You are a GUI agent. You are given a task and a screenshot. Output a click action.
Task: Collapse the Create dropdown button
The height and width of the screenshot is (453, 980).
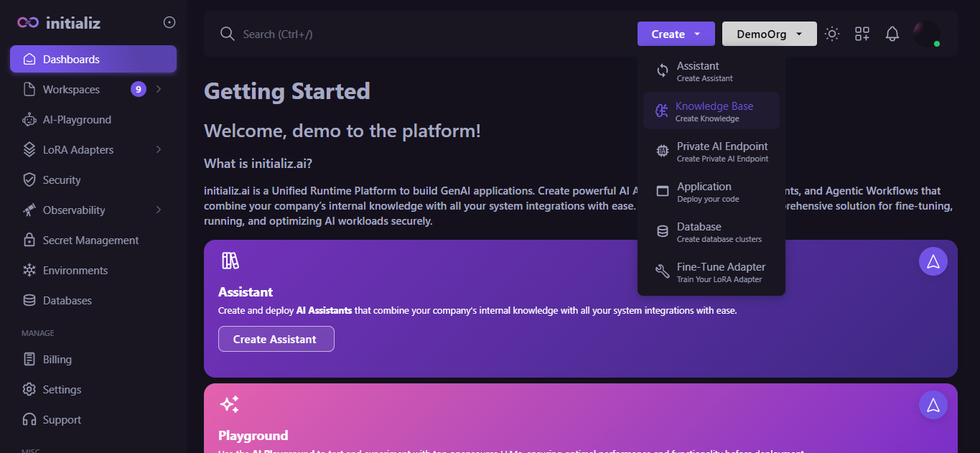676,34
